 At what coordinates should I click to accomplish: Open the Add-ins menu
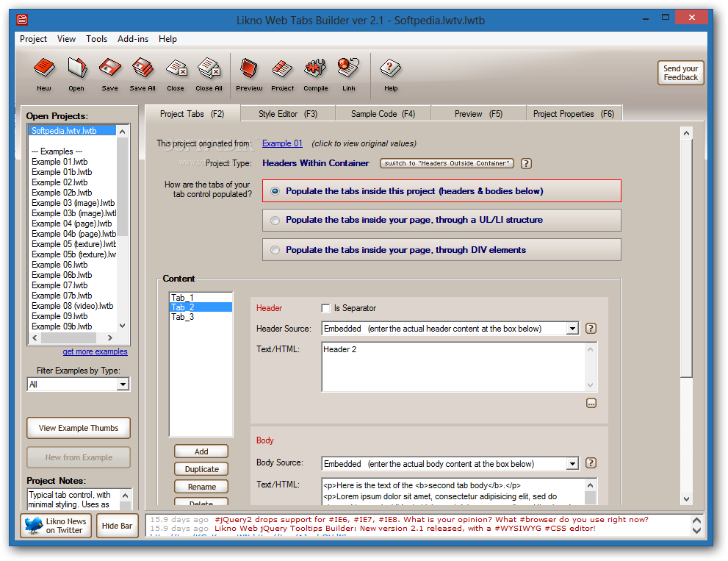(x=133, y=39)
